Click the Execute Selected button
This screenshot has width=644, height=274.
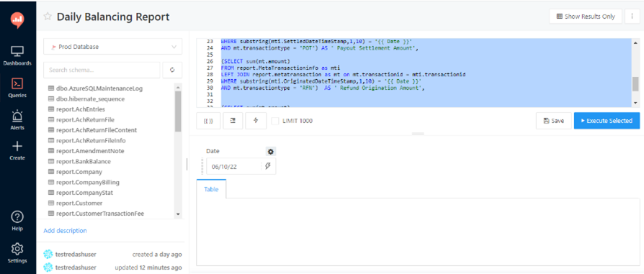607,121
